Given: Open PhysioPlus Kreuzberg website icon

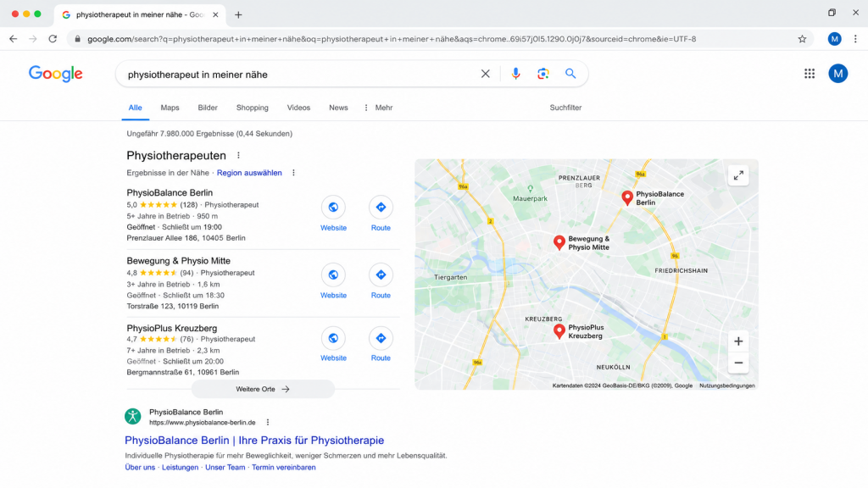Looking at the screenshot, I should (x=333, y=338).
